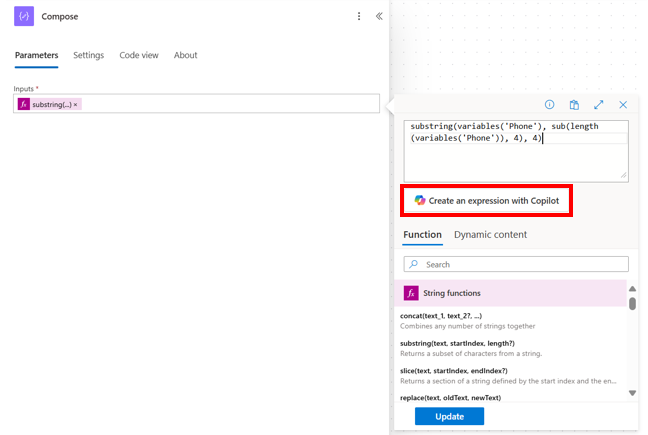Click 'Returns a subset of characters' description

coord(471,354)
